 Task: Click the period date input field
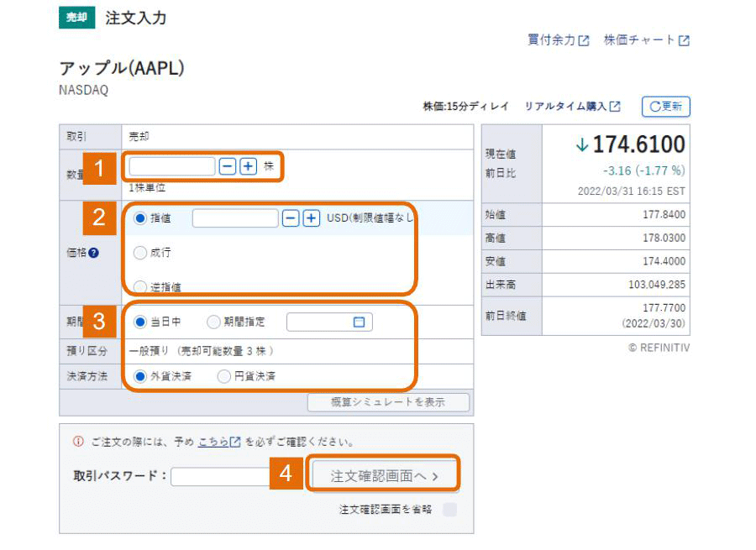pos(329,322)
